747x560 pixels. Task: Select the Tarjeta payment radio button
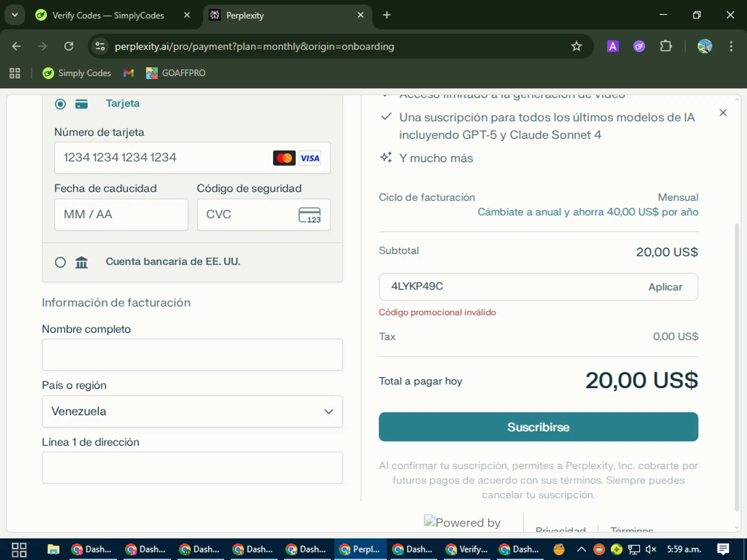60,104
